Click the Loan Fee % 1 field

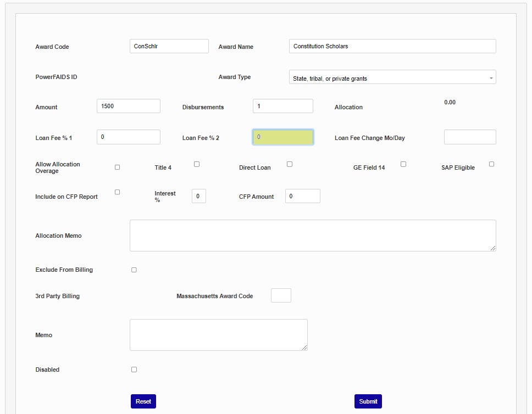128,137
